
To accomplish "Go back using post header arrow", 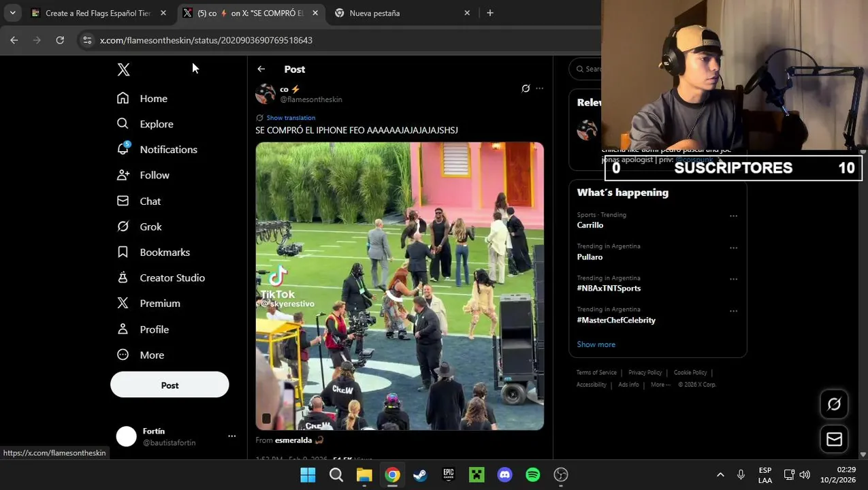I will pyautogui.click(x=261, y=69).
